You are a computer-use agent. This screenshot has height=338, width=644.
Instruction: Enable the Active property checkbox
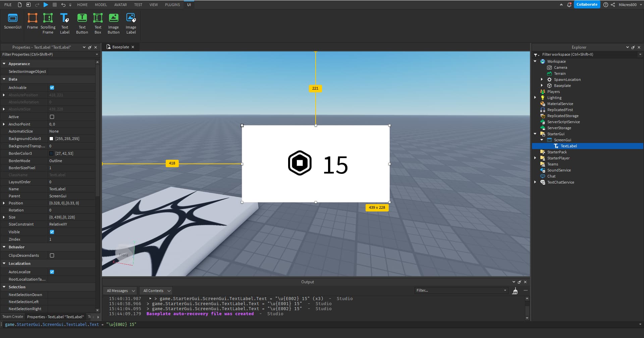(x=52, y=117)
